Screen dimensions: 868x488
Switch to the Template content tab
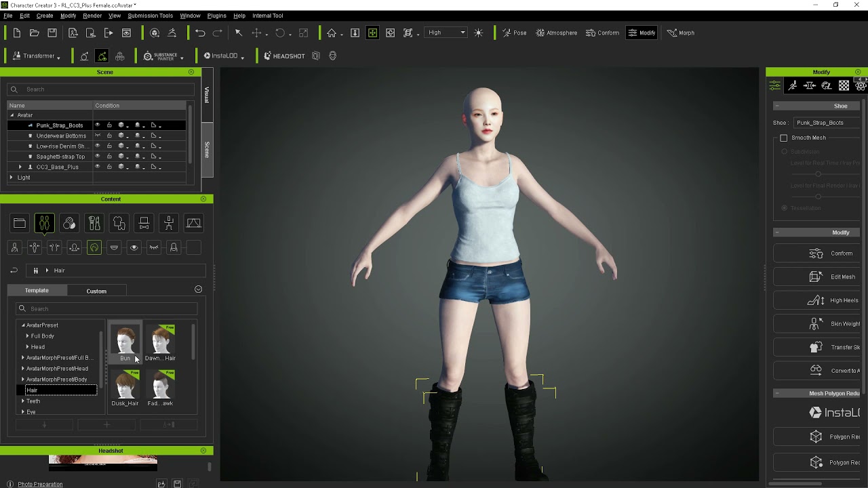tap(37, 290)
